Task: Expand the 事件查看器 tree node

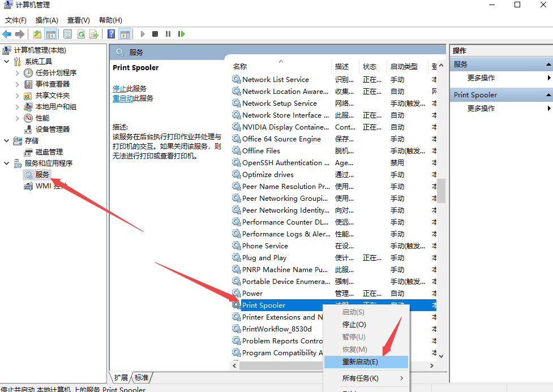Action: click(x=17, y=84)
